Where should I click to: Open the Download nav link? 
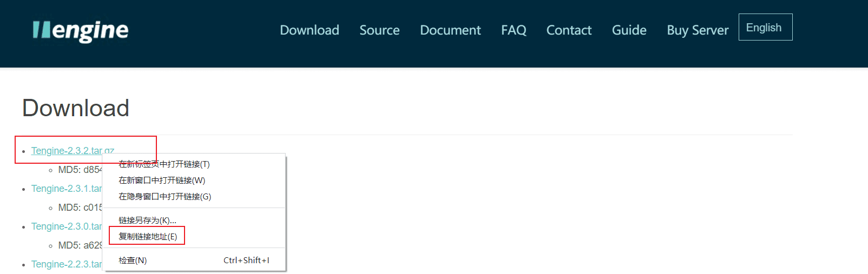pos(310,30)
